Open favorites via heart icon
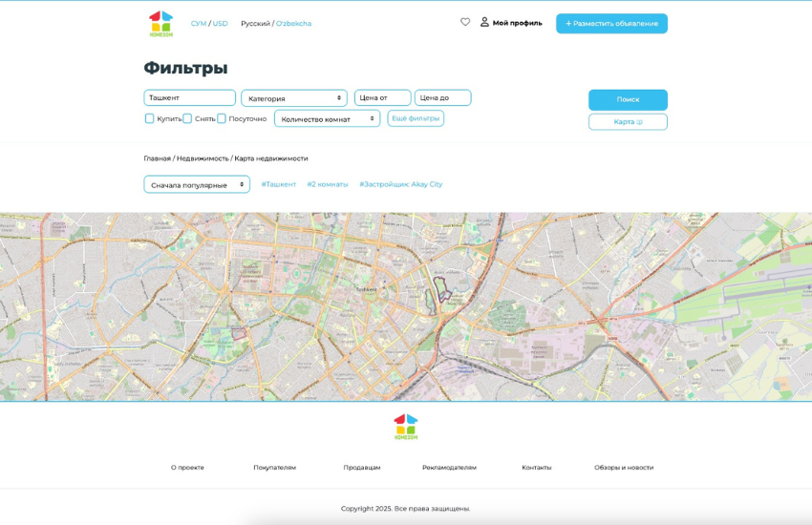Image resolution: width=812 pixels, height=525 pixels. click(x=465, y=22)
